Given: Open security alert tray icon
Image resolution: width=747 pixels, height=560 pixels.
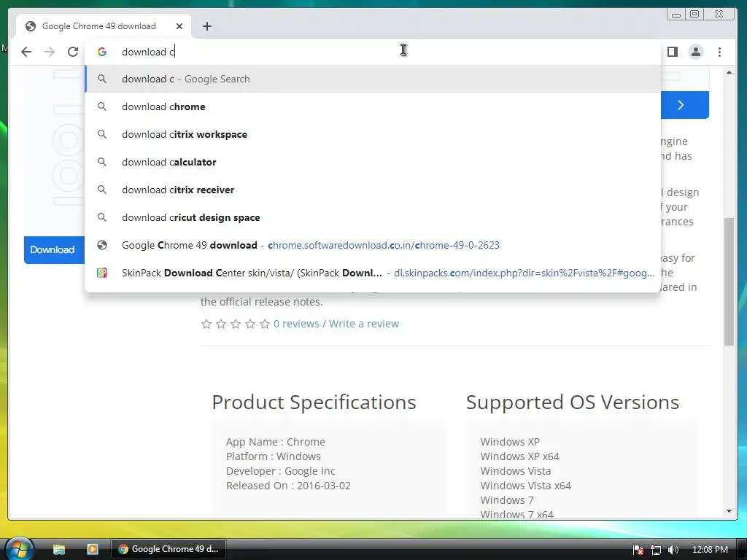Looking at the screenshot, I should tap(638, 550).
